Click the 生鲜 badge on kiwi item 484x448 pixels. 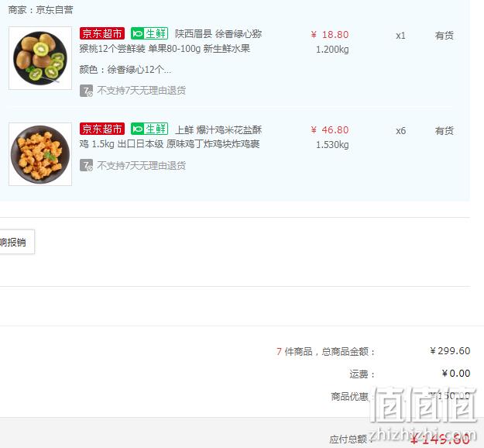tap(149, 33)
